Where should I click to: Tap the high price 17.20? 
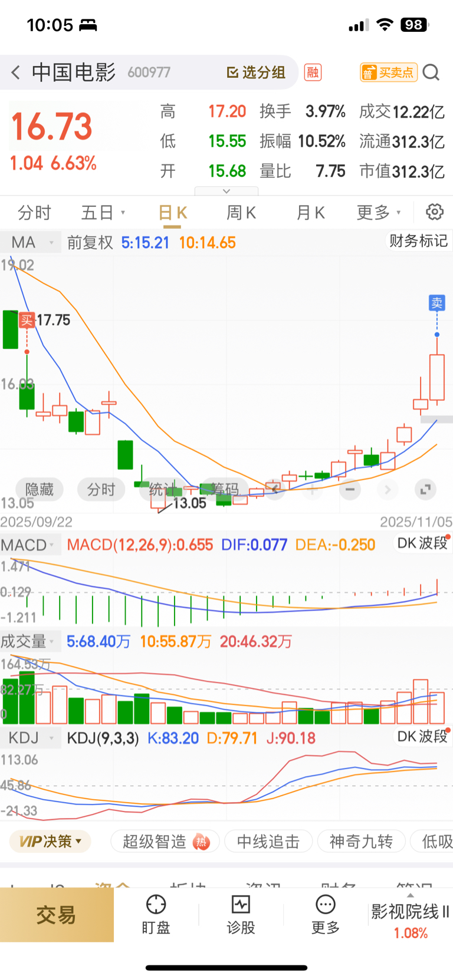(x=227, y=111)
